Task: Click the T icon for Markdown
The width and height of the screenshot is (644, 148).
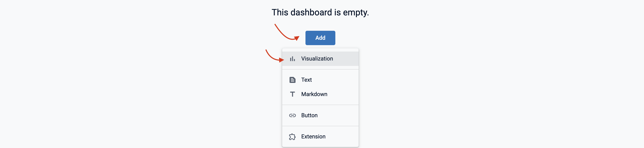Action: click(x=292, y=94)
